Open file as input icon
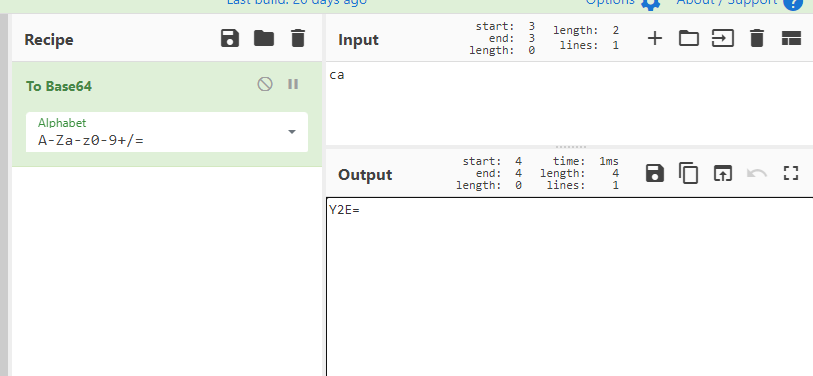Image resolution: width=813 pixels, height=376 pixels. click(x=723, y=38)
